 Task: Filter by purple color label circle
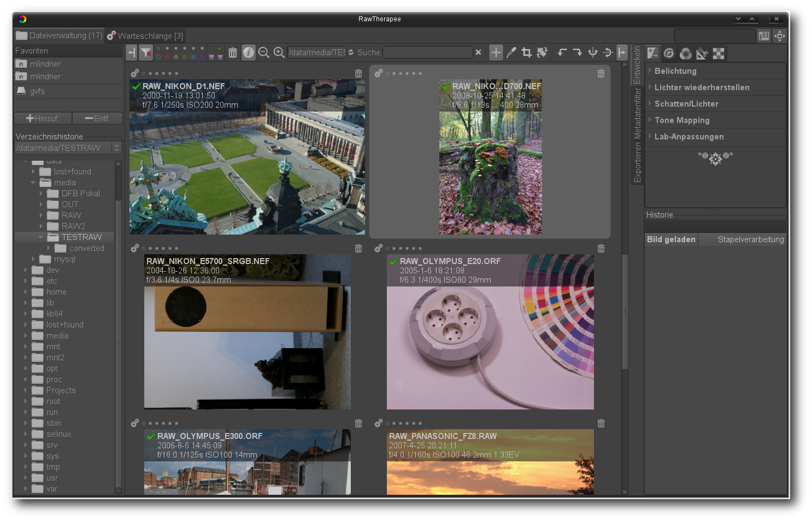(202, 57)
